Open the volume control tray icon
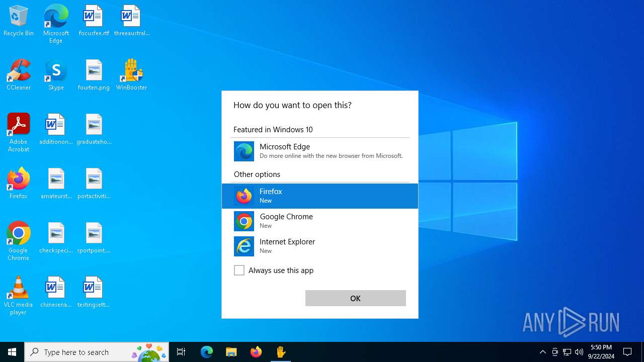Image resolution: width=644 pixels, height=362 pixels. 579,352
